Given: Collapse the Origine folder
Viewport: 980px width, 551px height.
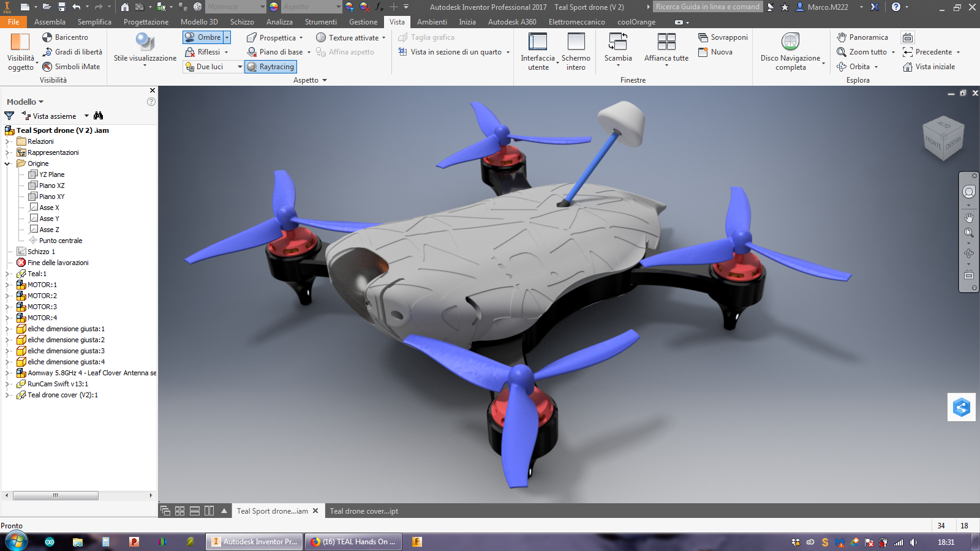Looking at the screenshot, I should [x=7, y=163].
